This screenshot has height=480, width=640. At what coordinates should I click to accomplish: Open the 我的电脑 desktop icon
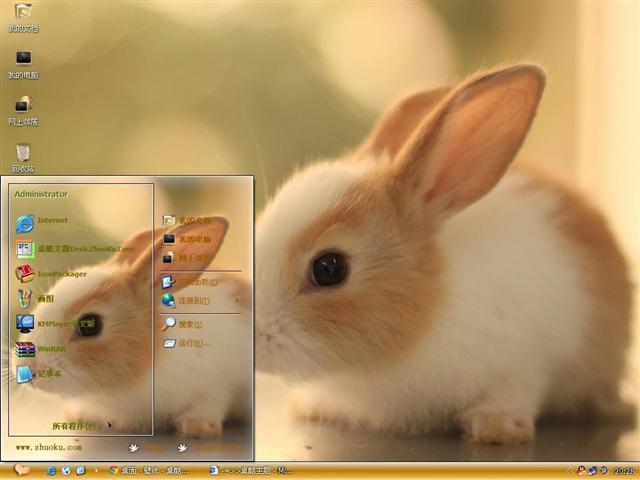click(23, 64)
